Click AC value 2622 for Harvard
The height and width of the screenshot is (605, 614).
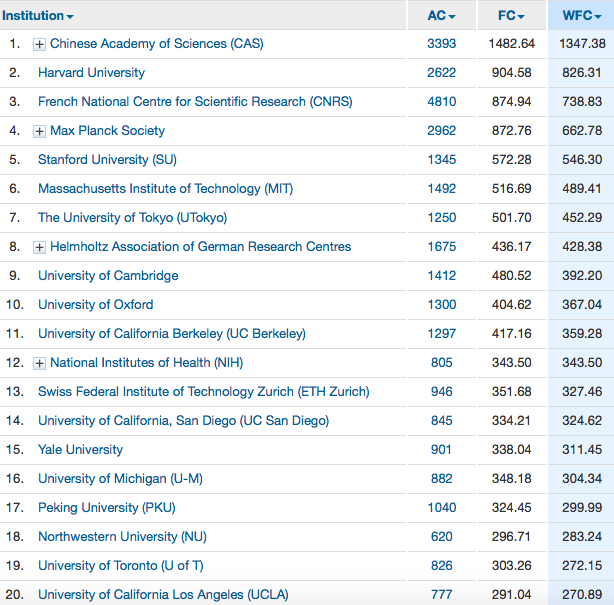point(441,72)
